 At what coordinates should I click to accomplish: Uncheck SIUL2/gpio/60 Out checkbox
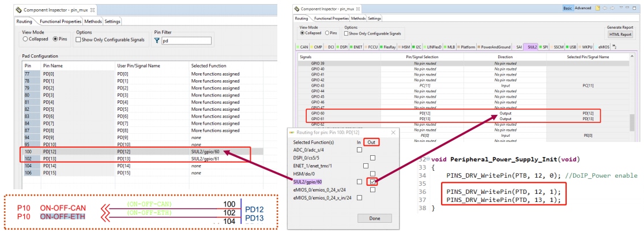(x=373, y=182)
